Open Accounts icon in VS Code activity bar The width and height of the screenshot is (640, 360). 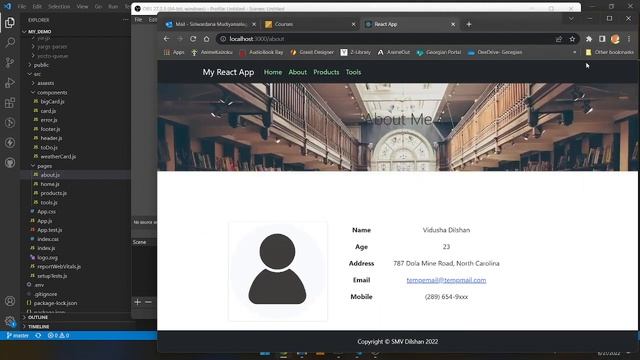point(10,301)
